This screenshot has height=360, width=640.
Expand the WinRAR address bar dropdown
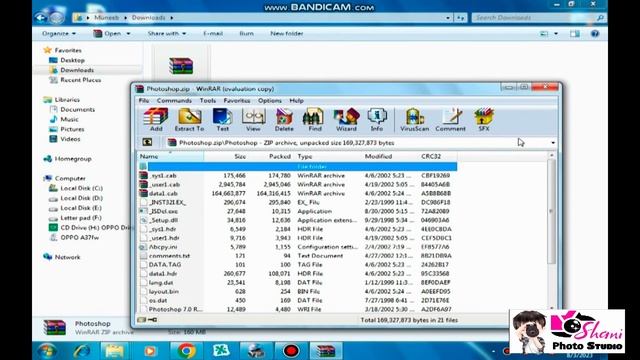[553, 143]
